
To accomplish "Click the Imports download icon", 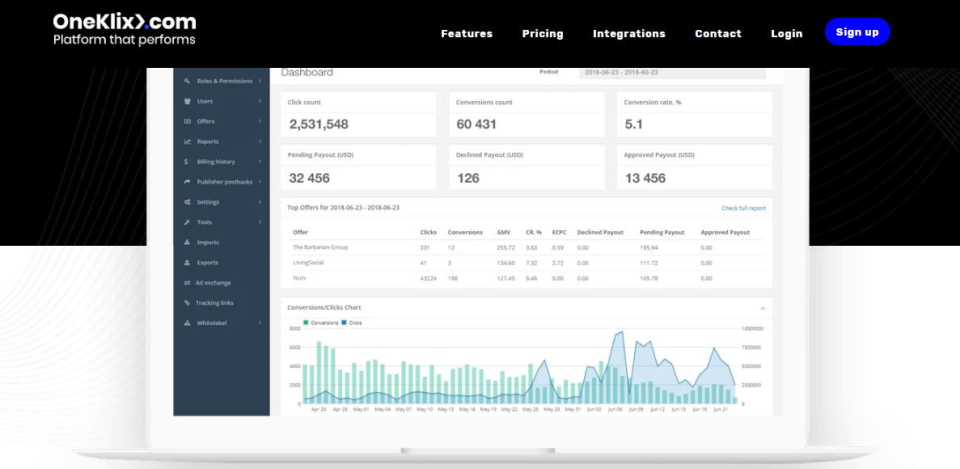I will coord(187,242).
